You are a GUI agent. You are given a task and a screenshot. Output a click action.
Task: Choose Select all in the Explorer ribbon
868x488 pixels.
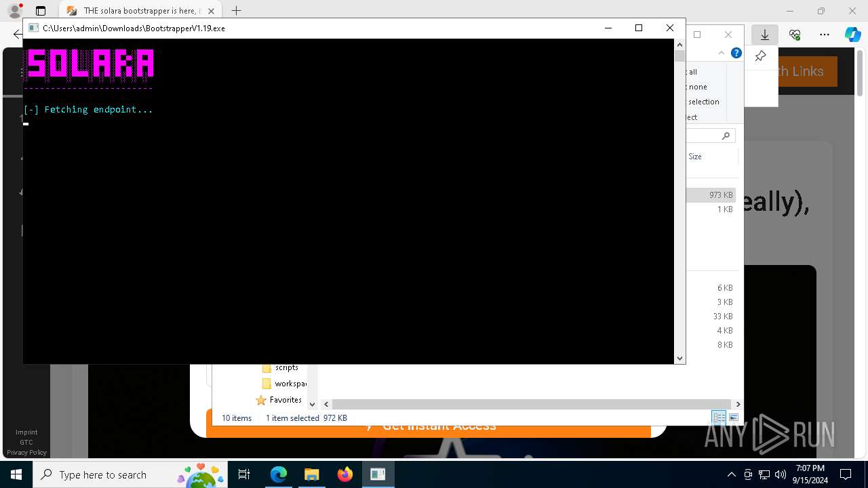coord(692,72)
